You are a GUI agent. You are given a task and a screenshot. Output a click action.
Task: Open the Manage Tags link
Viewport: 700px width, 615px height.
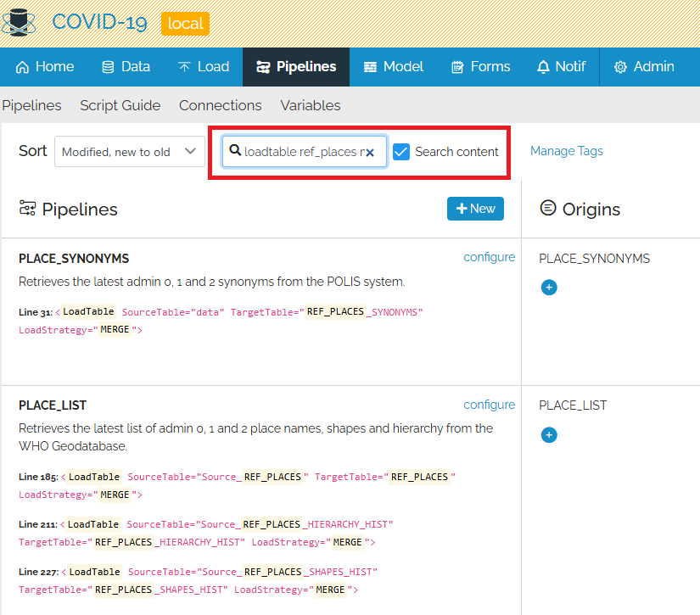(566, 151)
